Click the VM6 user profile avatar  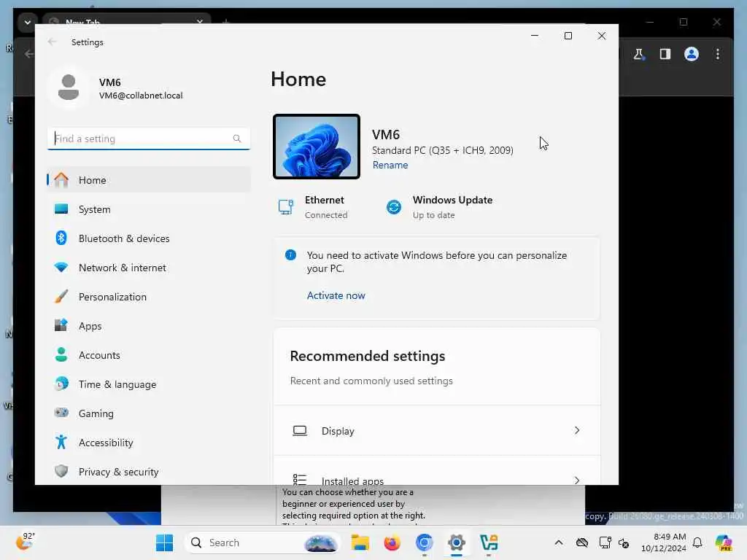[x=69, y=87]
